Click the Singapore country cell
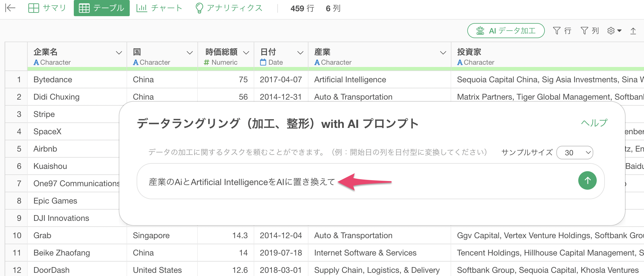644x276 pixels. 162,235
